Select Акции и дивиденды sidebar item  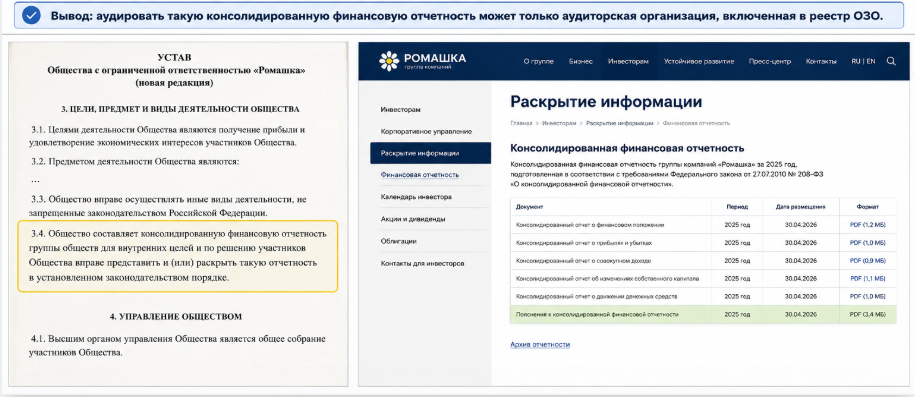(413, 219)
